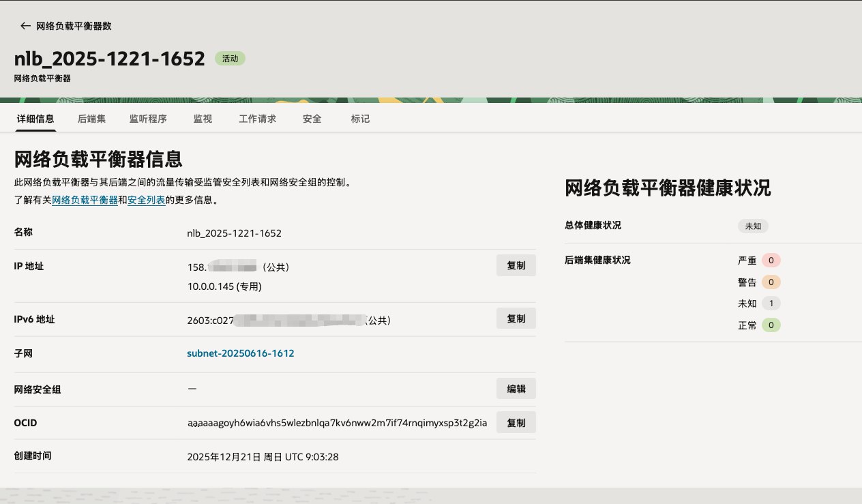The height and width of the screenshot is (504, 862).
Task: Click the back arrow icon beside 网络负载平衡器数
Action: [26, 26]
